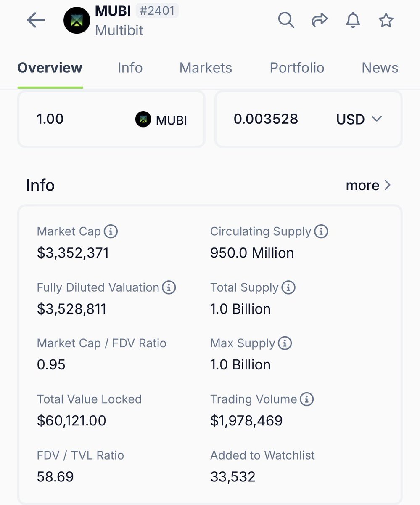Tap MUBI logo in converter field
The height and width of the screenshot is (505, 420).
pyautogui.click(x=143, y=120)
